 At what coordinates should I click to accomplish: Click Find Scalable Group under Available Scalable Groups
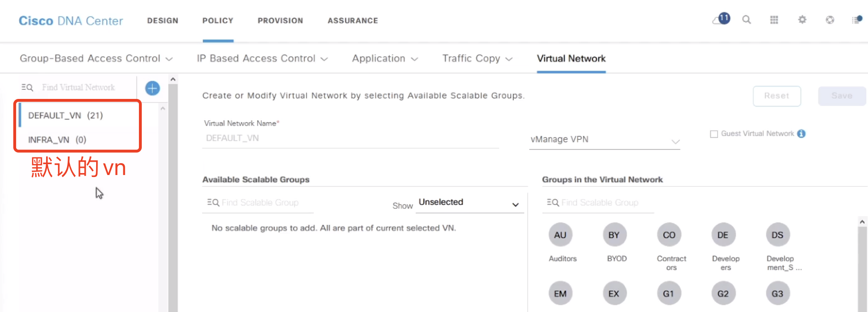260,203
